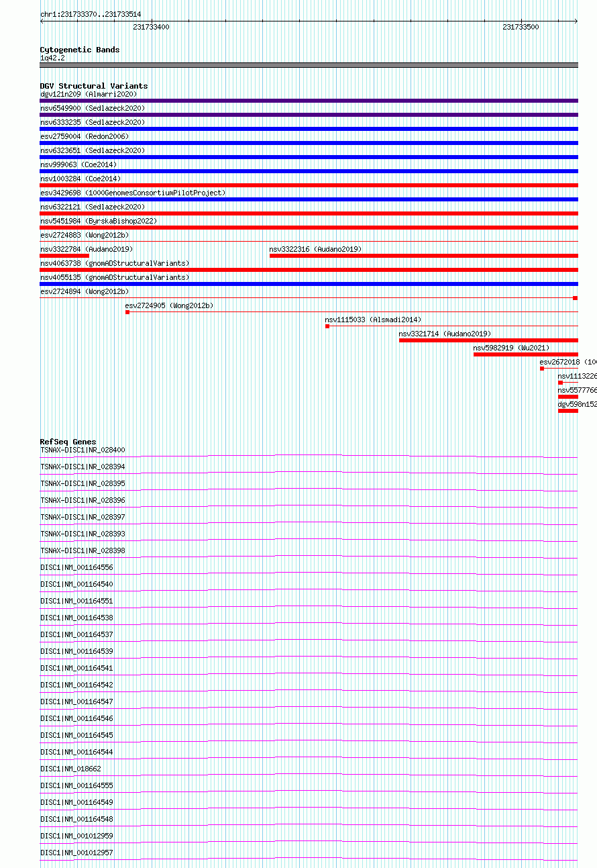Click the red bar under nsv1003284

coord(309,185)
